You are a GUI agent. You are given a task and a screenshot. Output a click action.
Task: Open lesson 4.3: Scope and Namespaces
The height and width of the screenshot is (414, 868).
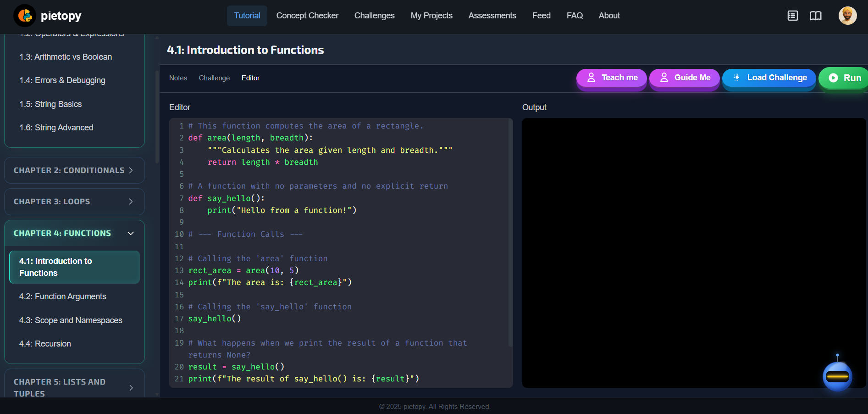tap(71, 320)
